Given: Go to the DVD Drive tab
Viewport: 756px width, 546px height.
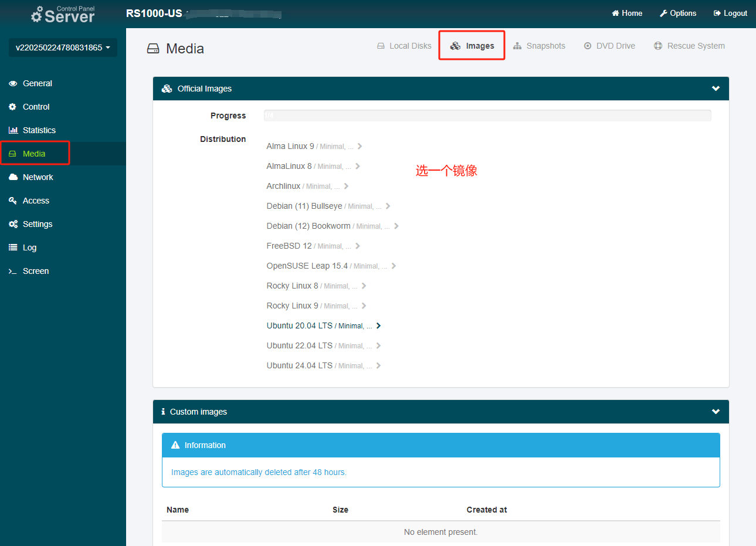Looking at the screenshot, I should click(609, 46).
